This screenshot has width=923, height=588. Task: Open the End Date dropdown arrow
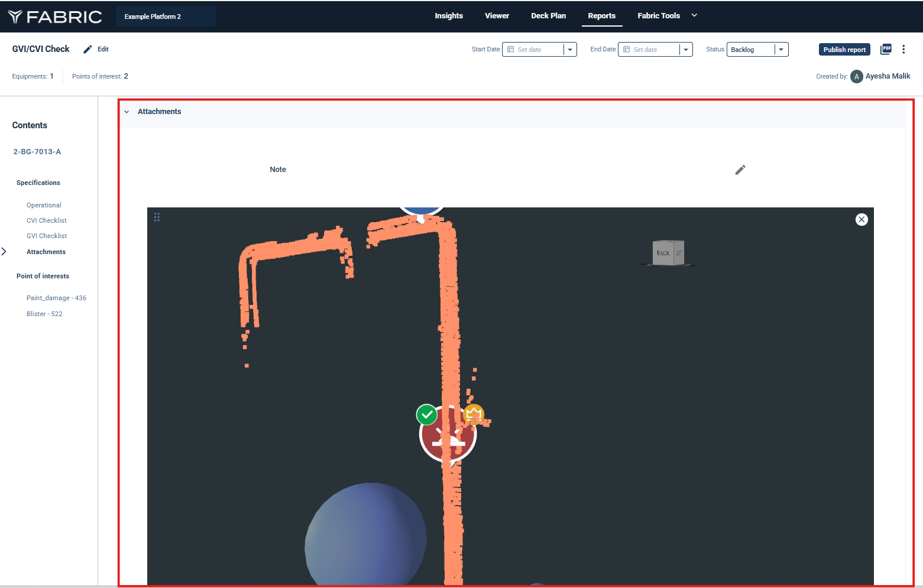686,50
